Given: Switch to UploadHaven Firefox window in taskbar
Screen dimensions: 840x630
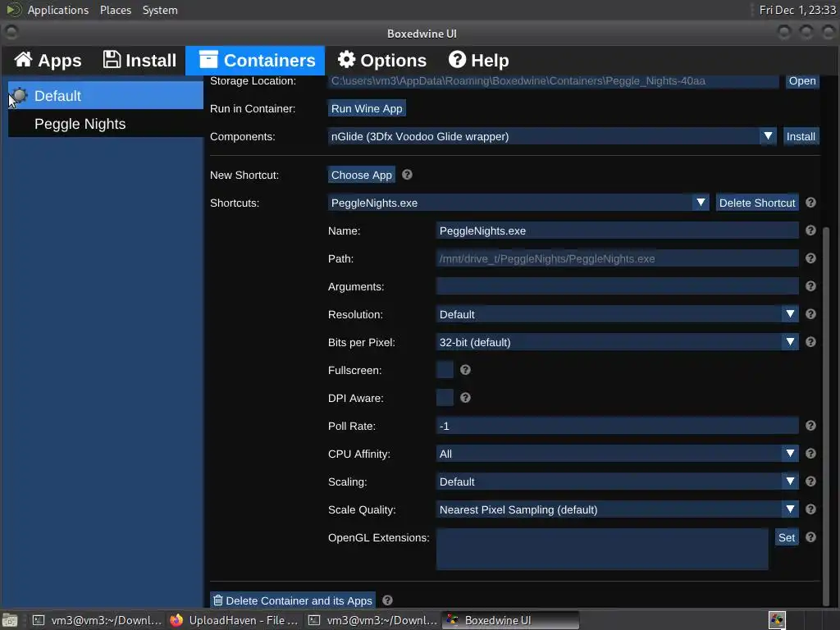Looking at the screenshot, I should coord(234,620).
